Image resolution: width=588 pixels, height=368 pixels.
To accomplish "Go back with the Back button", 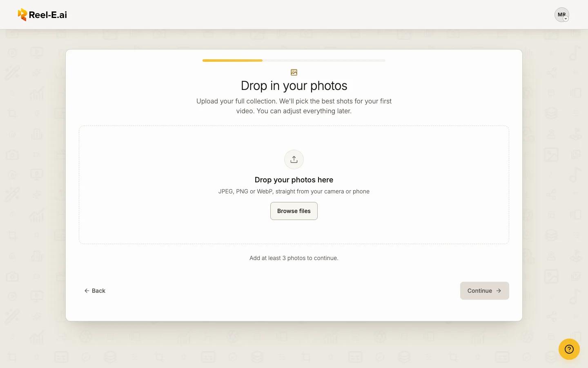I will click(x=95, y=291).
